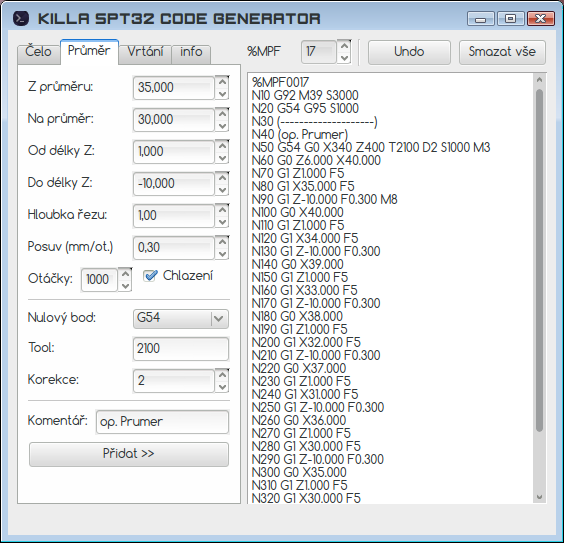This screenshot has height=543, width=564.
Task: Increase Otáčky spindle speed arrow
Action: [x=125, y=274]
